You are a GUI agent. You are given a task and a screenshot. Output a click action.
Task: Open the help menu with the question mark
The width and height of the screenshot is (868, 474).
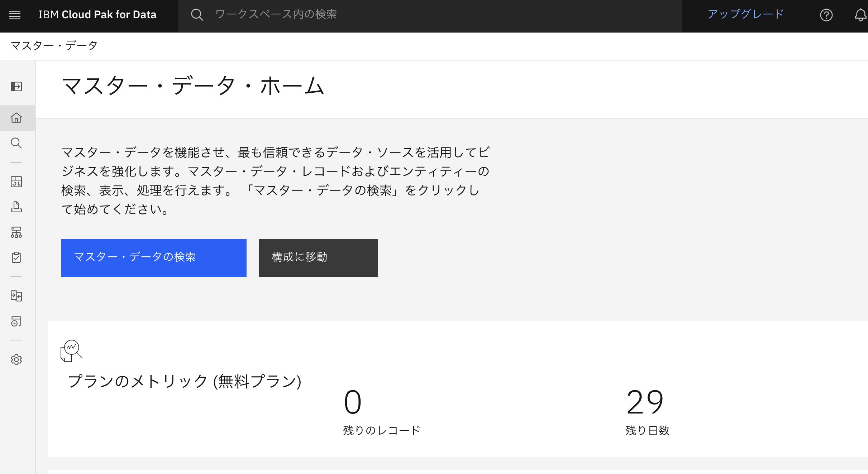tap(826, 15)
